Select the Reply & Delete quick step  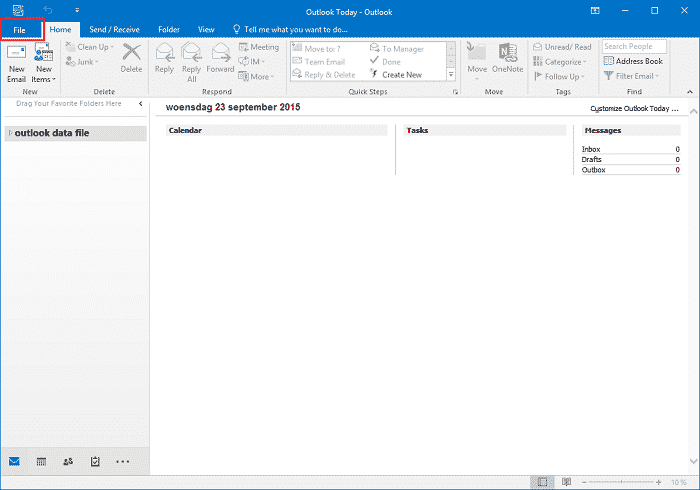pyautogui.click(x=324, y=75)
